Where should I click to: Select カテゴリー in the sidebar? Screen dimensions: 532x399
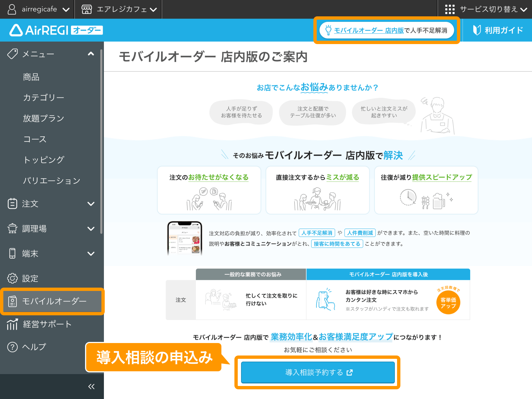click(44, 98)
